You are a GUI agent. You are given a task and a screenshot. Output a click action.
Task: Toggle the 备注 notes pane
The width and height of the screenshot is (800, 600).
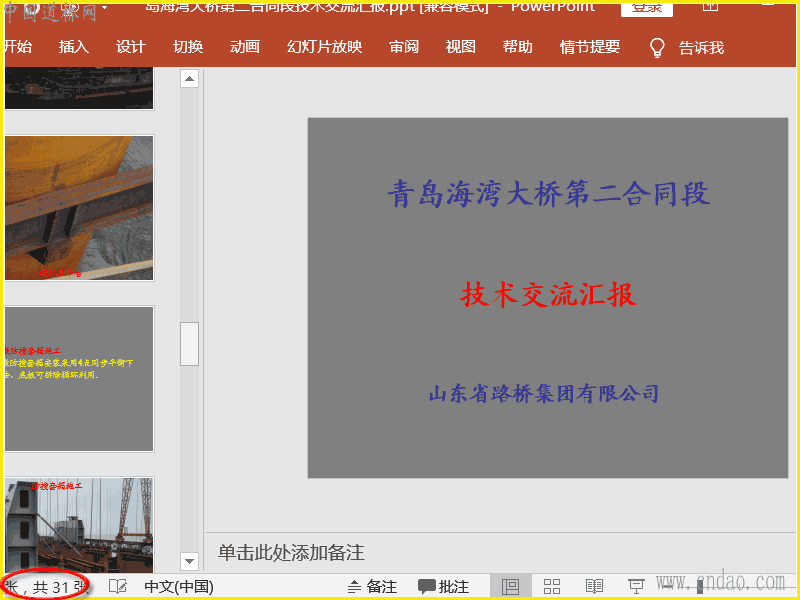(x=372, y=587)
